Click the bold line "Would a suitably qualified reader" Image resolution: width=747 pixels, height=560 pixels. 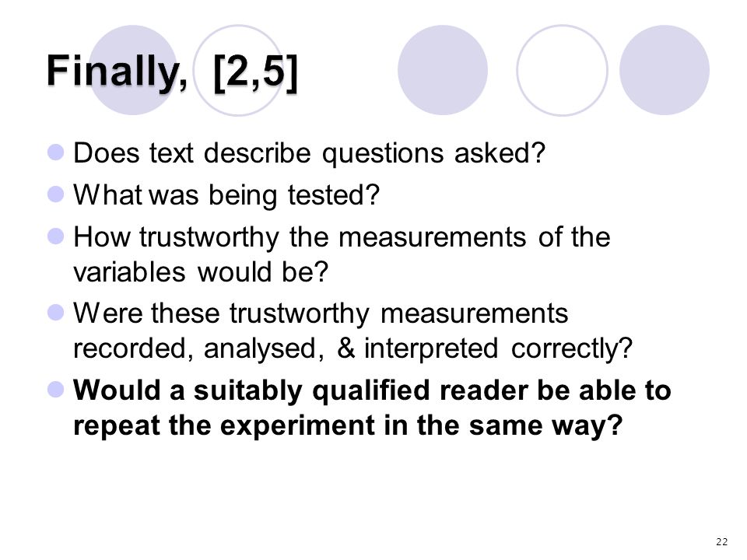point(372,390)
